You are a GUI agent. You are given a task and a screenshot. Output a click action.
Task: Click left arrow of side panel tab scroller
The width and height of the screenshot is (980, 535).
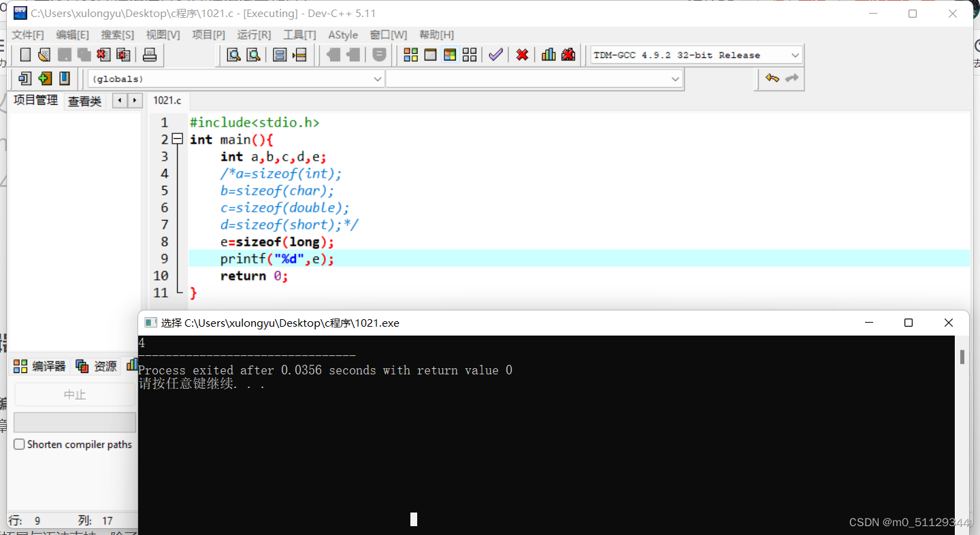pos(120,101)
